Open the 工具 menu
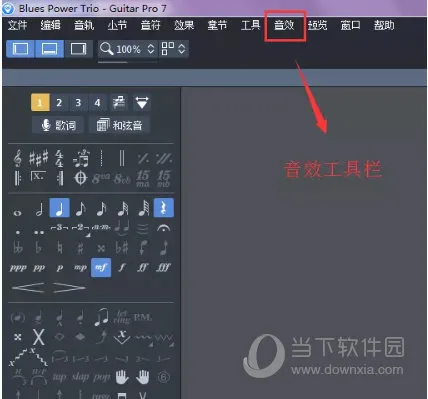This screenshot has height=399, width=428. coord(250,25)
